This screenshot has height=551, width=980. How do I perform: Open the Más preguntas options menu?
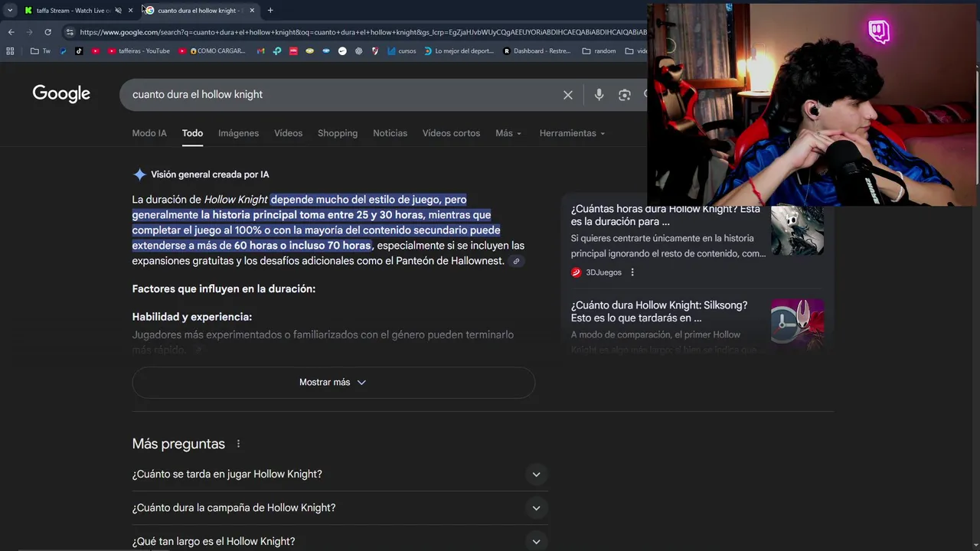pyautogui.click(x=238, y=444)
